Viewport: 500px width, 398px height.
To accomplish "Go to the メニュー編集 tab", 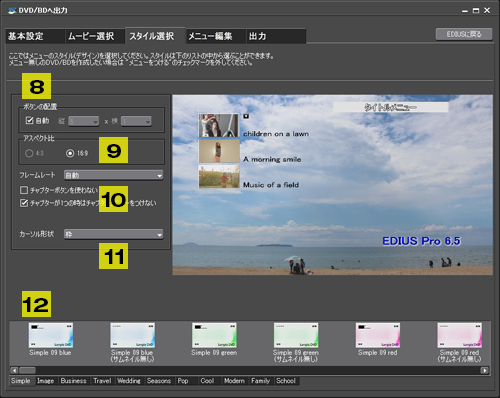I will pyautogui.click(x=215, y=36).
